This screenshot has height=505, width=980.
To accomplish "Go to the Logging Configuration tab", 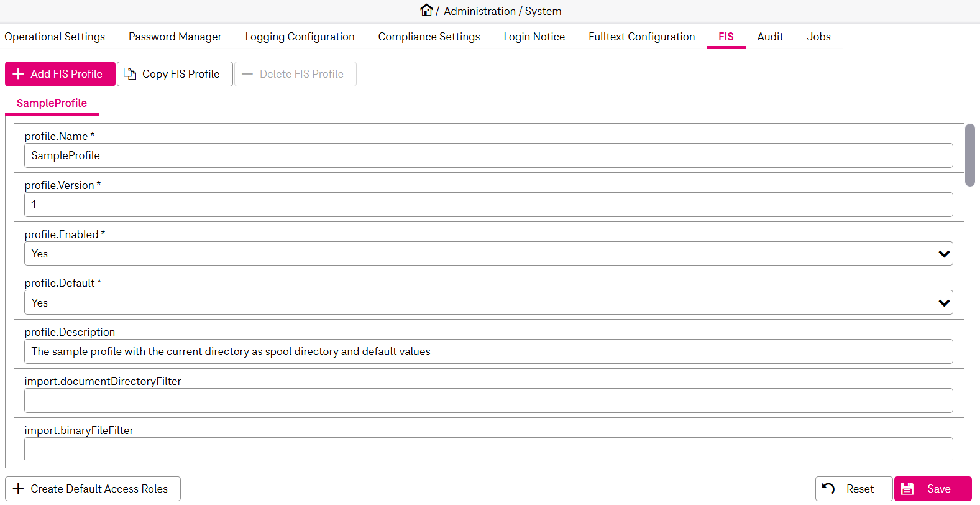I will tap(300, 37).
